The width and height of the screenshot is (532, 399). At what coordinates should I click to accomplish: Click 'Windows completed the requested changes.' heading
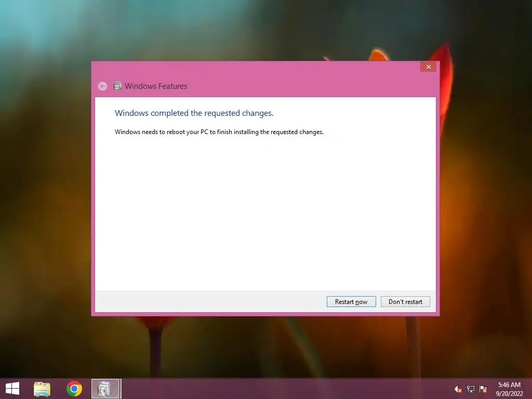tap(194, 113)
